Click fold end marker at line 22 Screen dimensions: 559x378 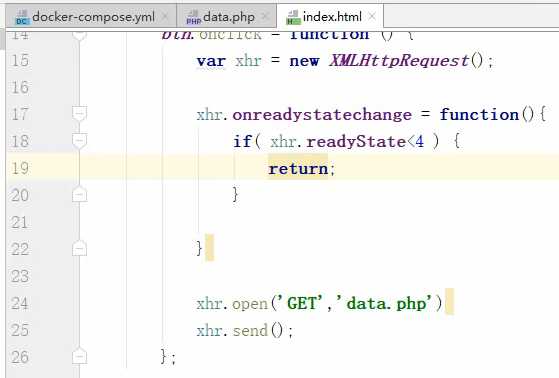click(80, 249)
